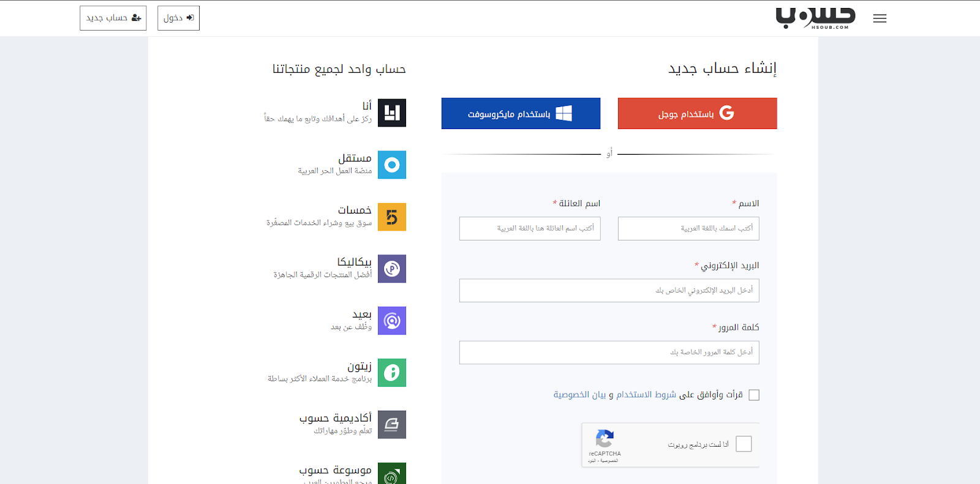Image resolution: width=980 pixels, height=484 pixels.
Task: Sign up using Microsoft button
Action: coord(521,113)
